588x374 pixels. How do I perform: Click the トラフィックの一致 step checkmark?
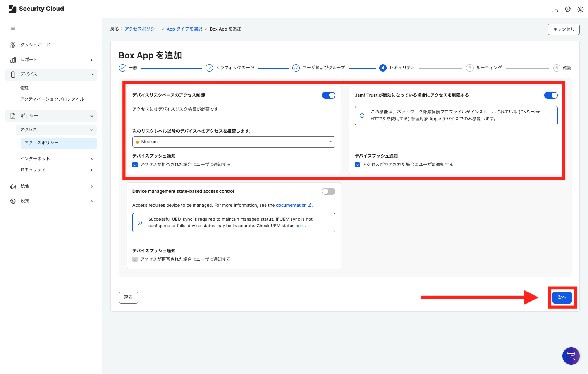tap(209, 68)
